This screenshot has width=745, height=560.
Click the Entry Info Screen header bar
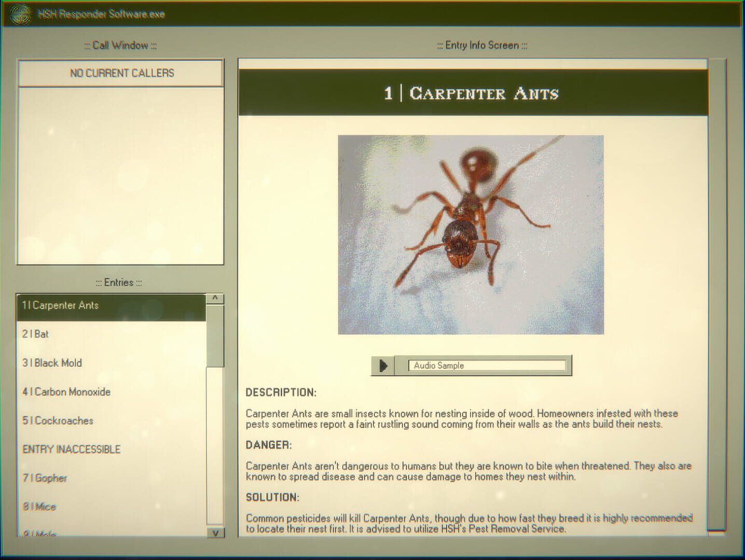[481, 46]
